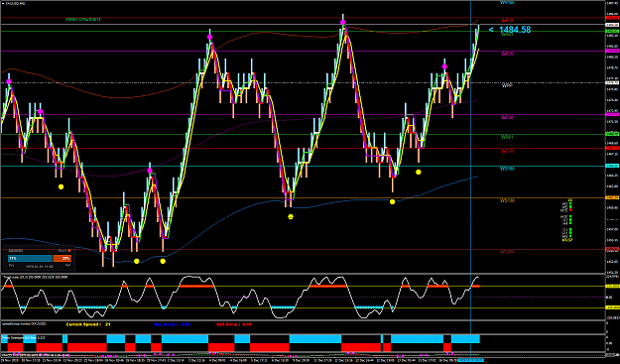Click the 1484.58 current price label
Image resolution: width=620 pixels, height=364 pixels.
(515, 30)
